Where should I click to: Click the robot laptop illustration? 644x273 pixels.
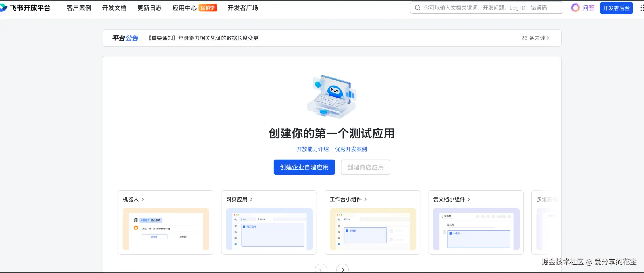pyautogui.click(x=332, y=97)
